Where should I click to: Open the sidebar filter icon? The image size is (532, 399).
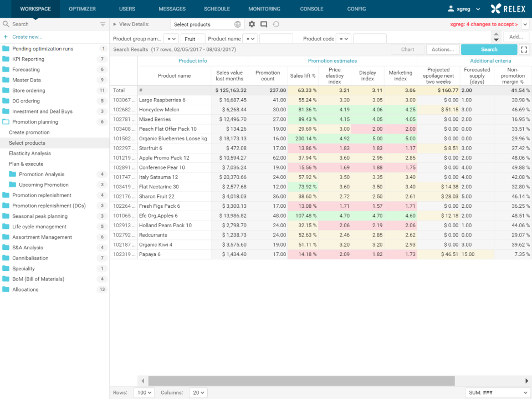[x=103, y=24]
